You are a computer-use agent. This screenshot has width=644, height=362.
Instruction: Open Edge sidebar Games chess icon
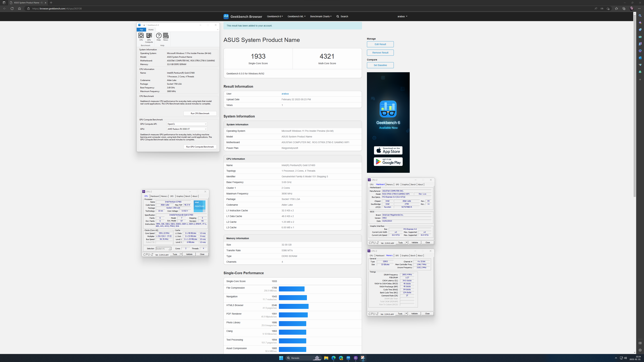640,44
